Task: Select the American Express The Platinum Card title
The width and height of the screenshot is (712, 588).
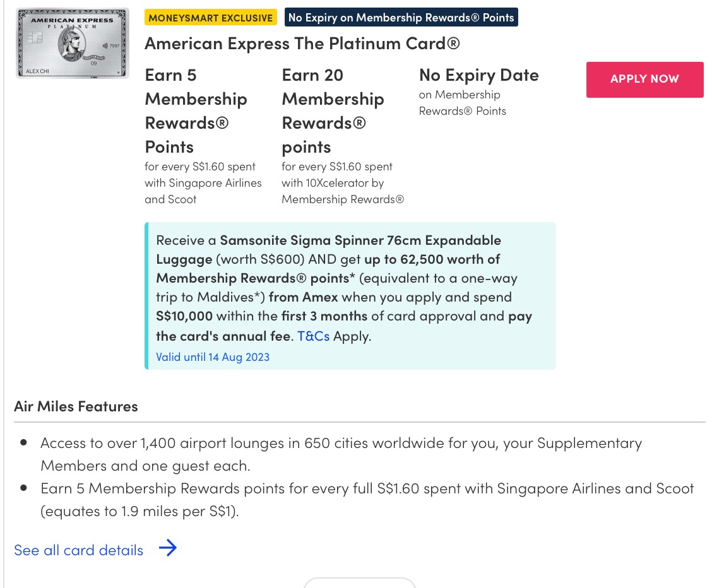Action: tap(302, 44)
